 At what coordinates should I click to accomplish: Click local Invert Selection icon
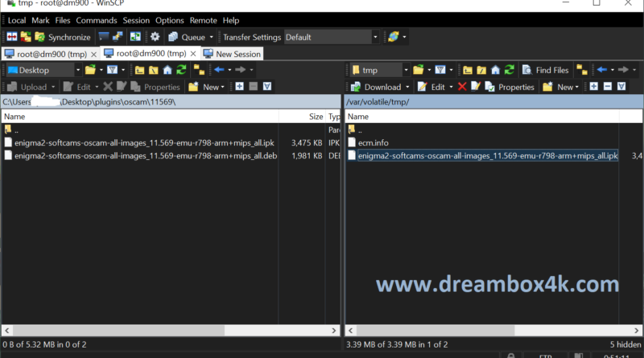[x=267, y=87]
